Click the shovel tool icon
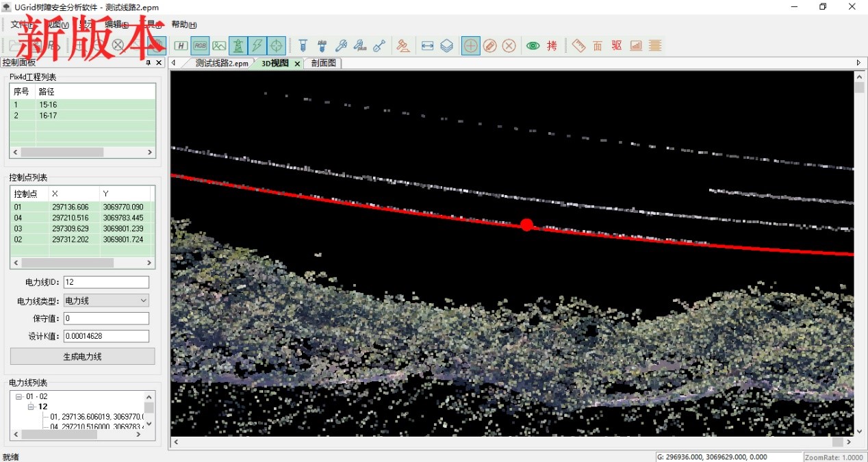The height and width of the screenshot is (462, 868). (x=379, y=46)
